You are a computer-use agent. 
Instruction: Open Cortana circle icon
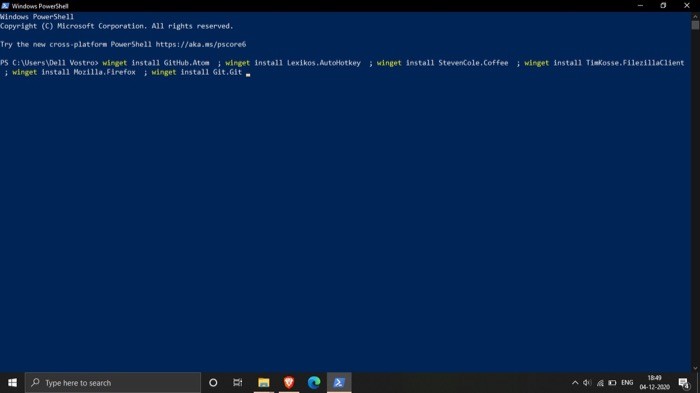(213, 383)
